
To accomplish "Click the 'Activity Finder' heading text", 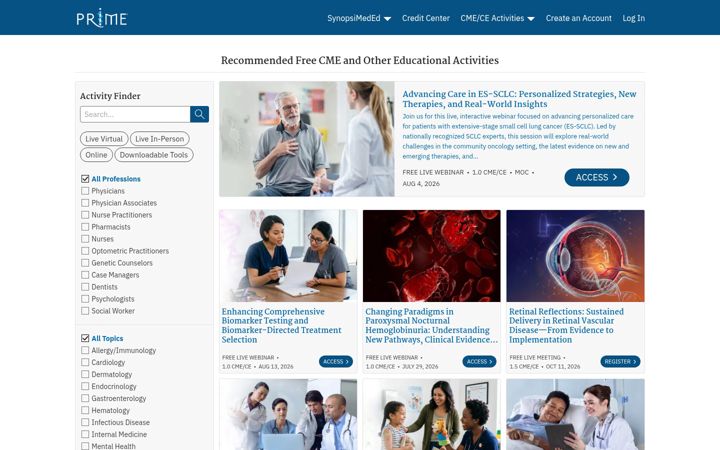I will 110,96.
